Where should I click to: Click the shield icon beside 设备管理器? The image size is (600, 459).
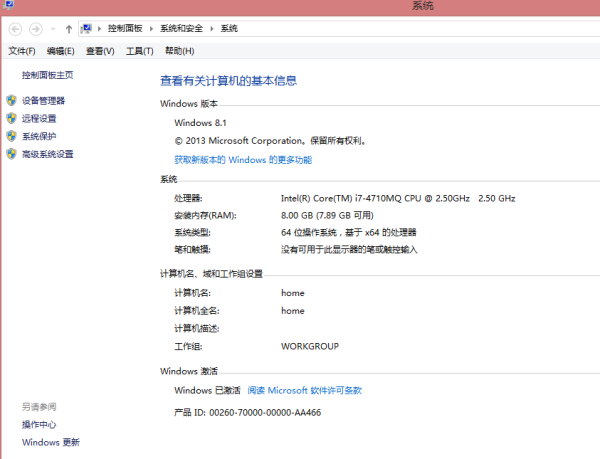pyautogui.click(x=11, y=101)
